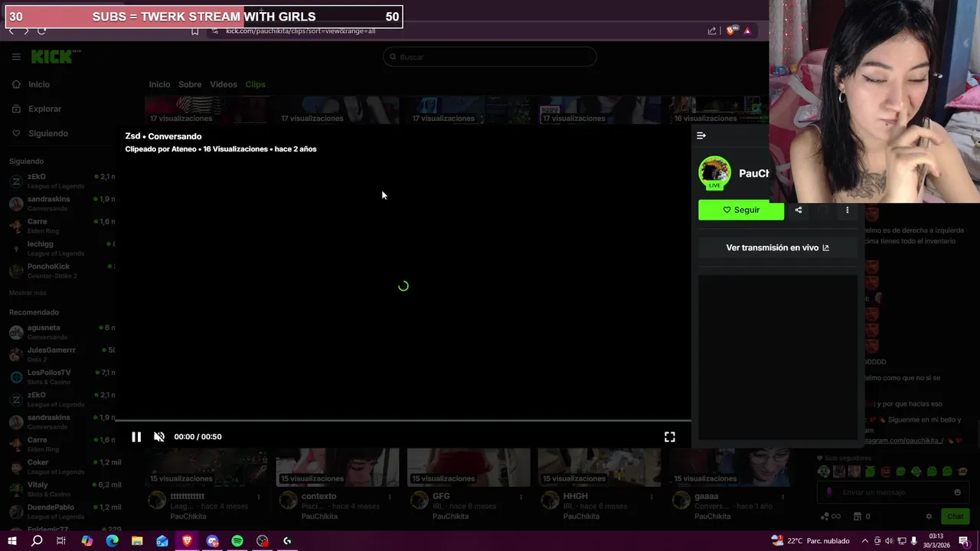Screen dimensions: 980x551
Task: Click the Buscar search field
Action: click(x=490, y=57)
